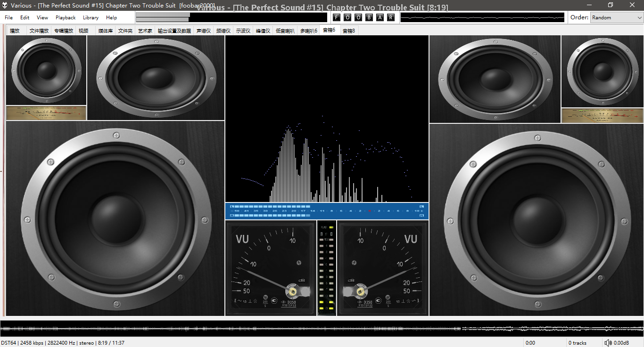Click the right VU meter gauge
This screenshot has width=644, height=347.
pyautogui.click(x=382, y=268)
